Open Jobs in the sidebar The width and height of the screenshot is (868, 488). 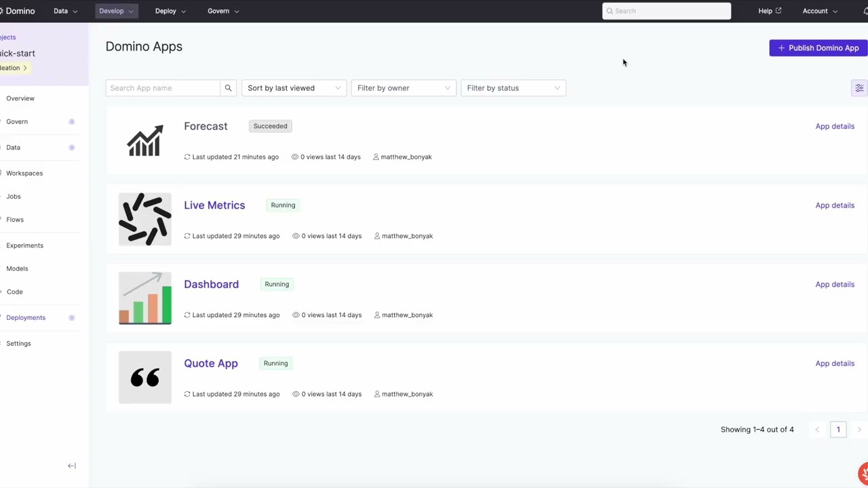14,197
